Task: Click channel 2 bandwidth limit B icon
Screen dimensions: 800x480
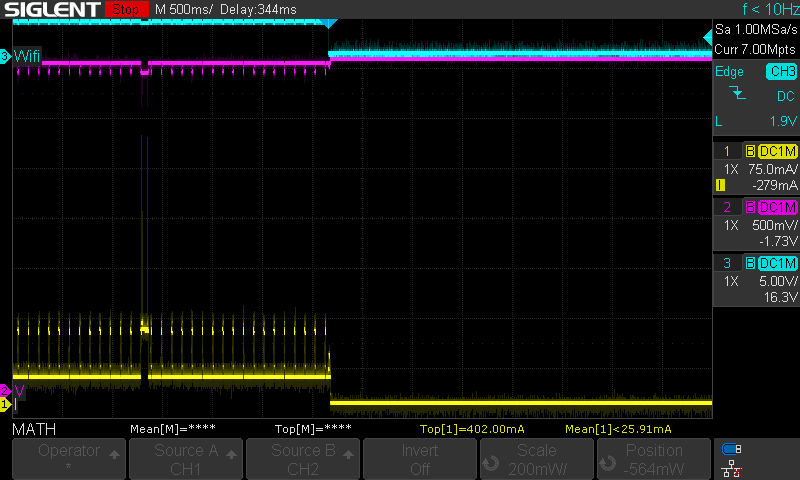Action: point(750,207)
